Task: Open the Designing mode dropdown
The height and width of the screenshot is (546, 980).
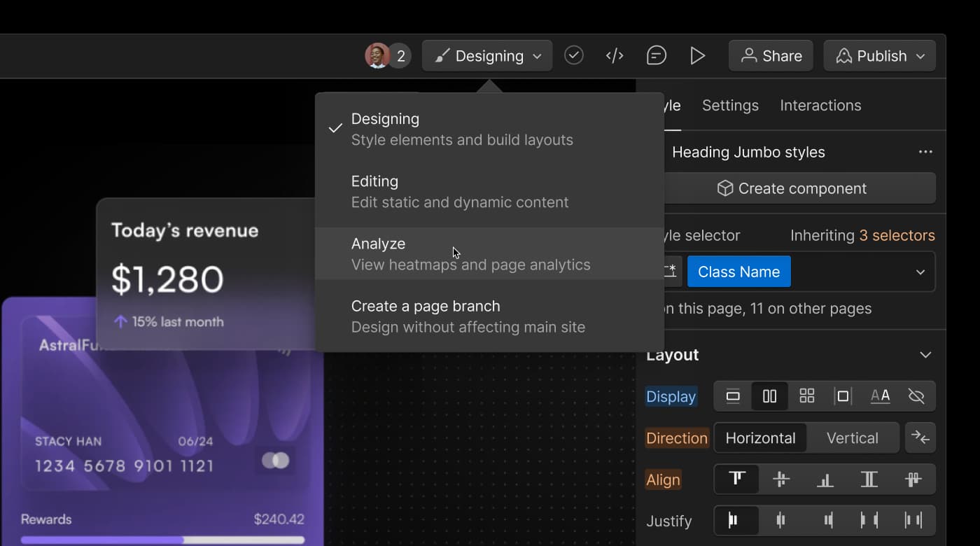Action: [x=486, y=55]
